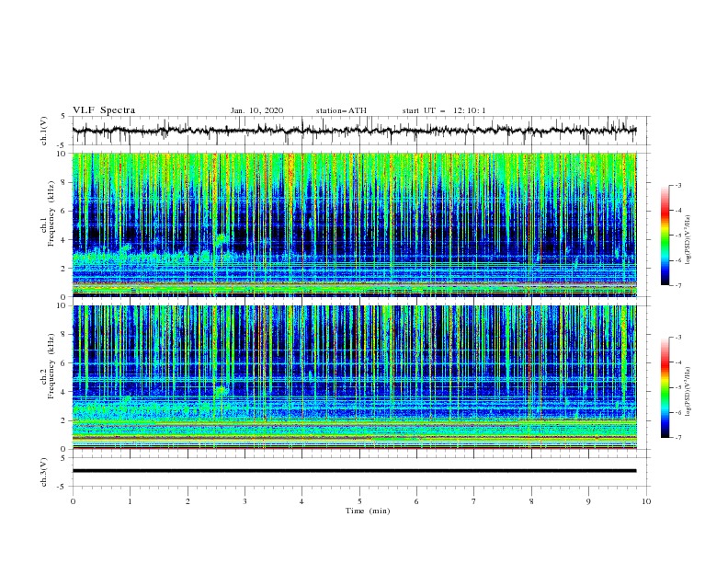Click the 'ch.3(V)' axis label
The image size is (728, 563).
[x=44, y=472]
